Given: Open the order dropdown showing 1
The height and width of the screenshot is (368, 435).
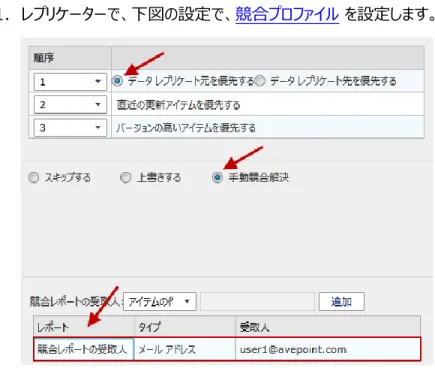Looking at the screenshot, I should coord(70,82).
